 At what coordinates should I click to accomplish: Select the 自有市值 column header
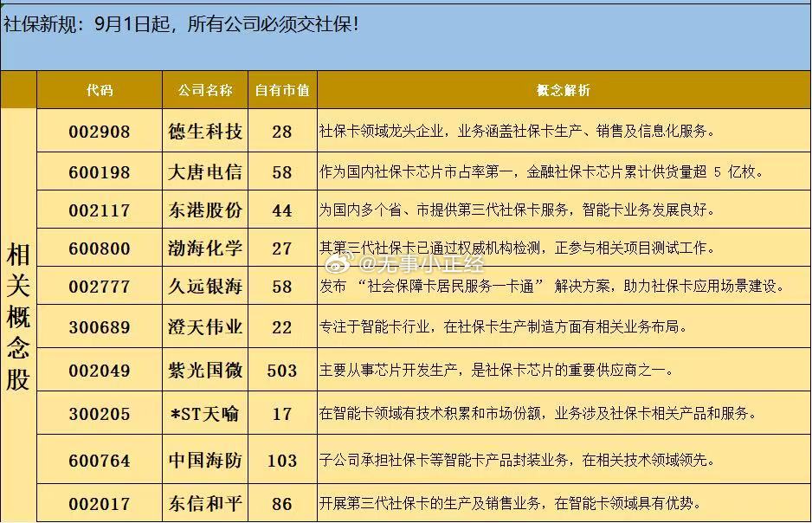pyautogui.click(x=282, y=90)
